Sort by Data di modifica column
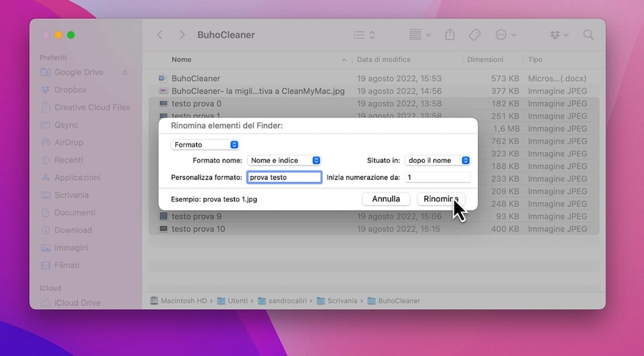644x356 pixels. [x=384, y=60]
